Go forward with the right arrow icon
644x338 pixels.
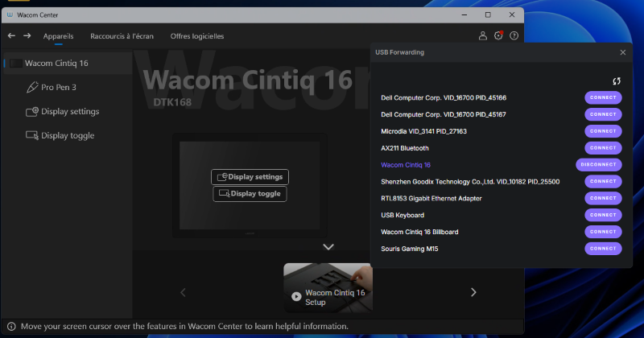coord(27,35)
